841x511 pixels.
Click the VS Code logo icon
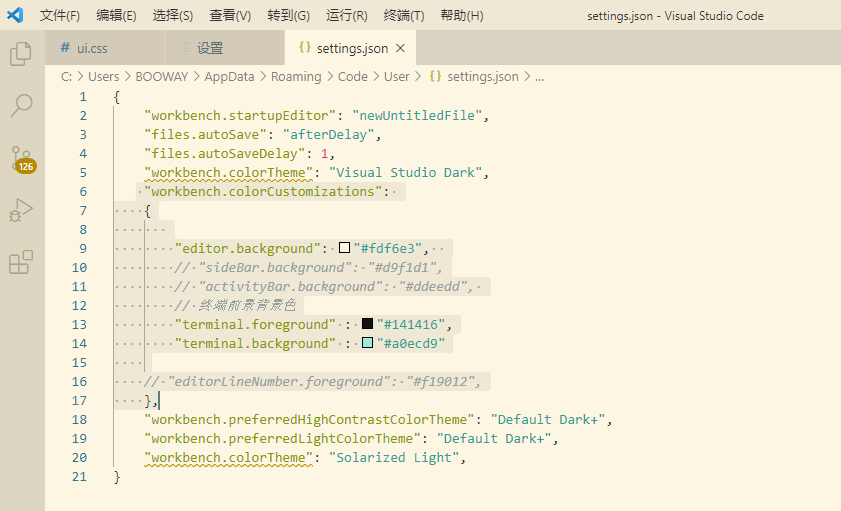pyautogui.click(x=15, y=15)
